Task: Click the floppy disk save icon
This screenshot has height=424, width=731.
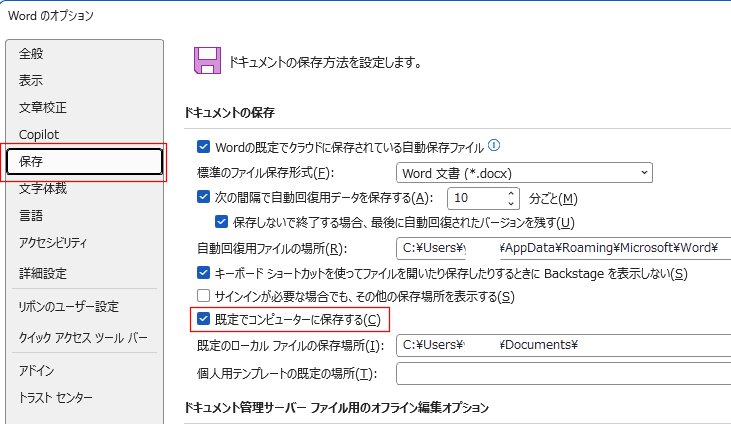Action: click(x=207, y=61)
